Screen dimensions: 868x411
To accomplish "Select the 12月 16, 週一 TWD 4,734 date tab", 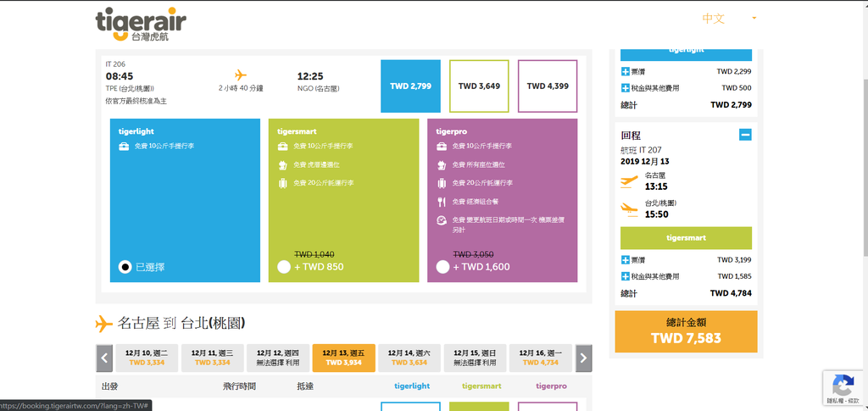I will pos(541,358).
